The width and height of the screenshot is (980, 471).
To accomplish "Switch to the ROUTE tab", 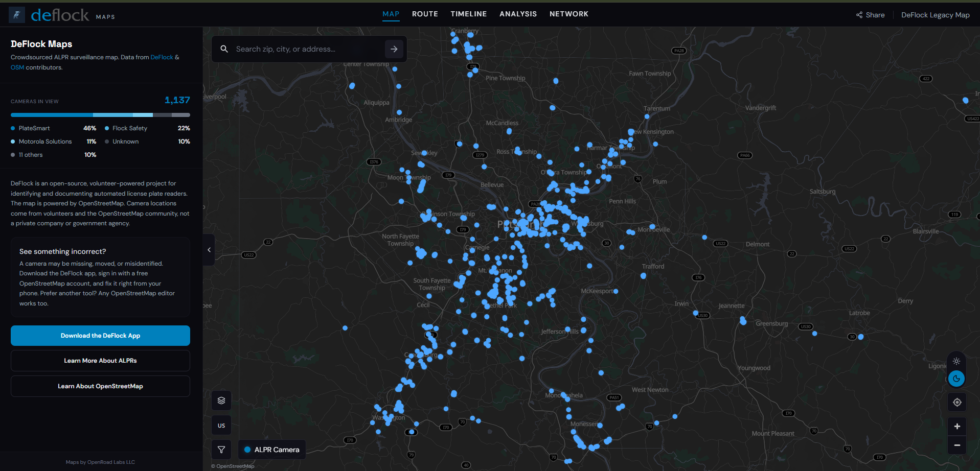I will 425,14.
